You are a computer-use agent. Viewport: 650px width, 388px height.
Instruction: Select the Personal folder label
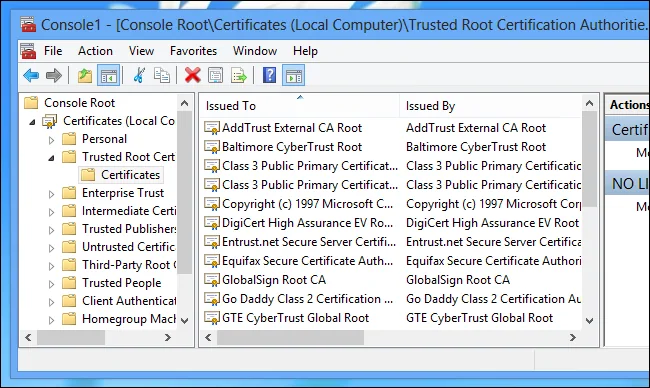(104, 139)
